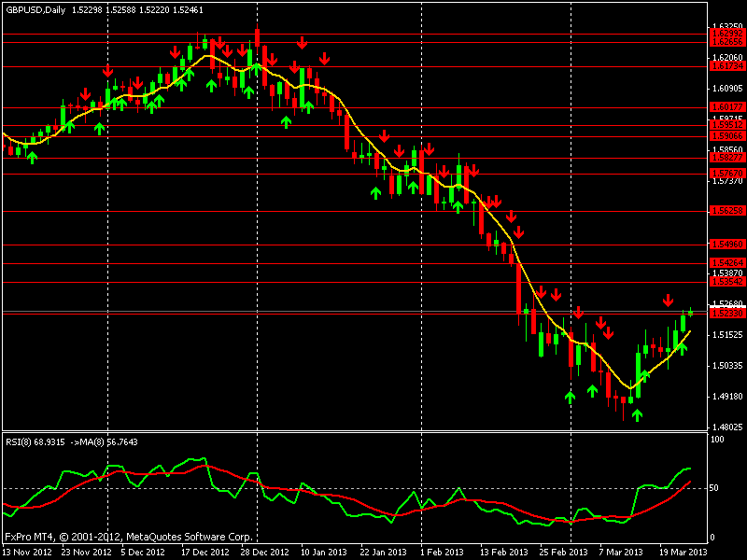Select the 1.59512 price level label

tap(727, 125)
